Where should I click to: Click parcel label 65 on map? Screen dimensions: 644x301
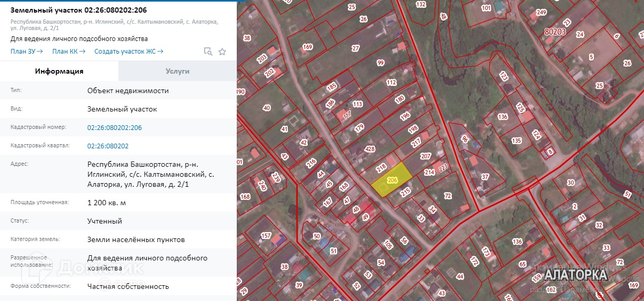pos(522,264)
